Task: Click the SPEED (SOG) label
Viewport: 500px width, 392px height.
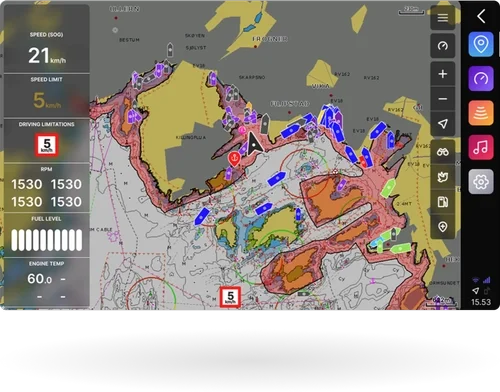Action: 46,35
